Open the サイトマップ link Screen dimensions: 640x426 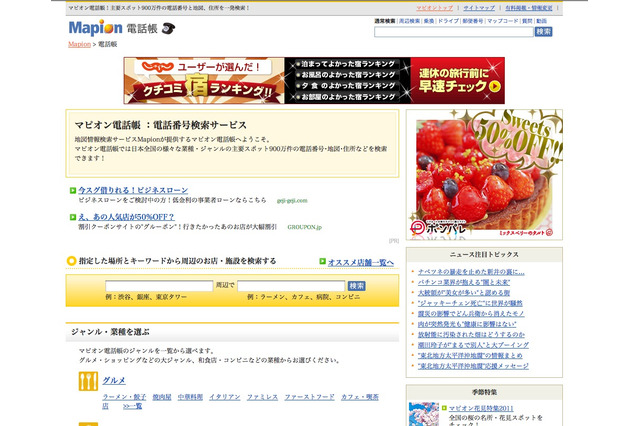[x=479, y=8]
